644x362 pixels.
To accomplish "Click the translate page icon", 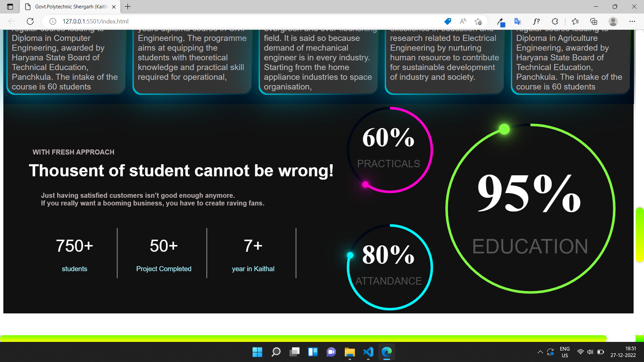I will coord(518,21).
